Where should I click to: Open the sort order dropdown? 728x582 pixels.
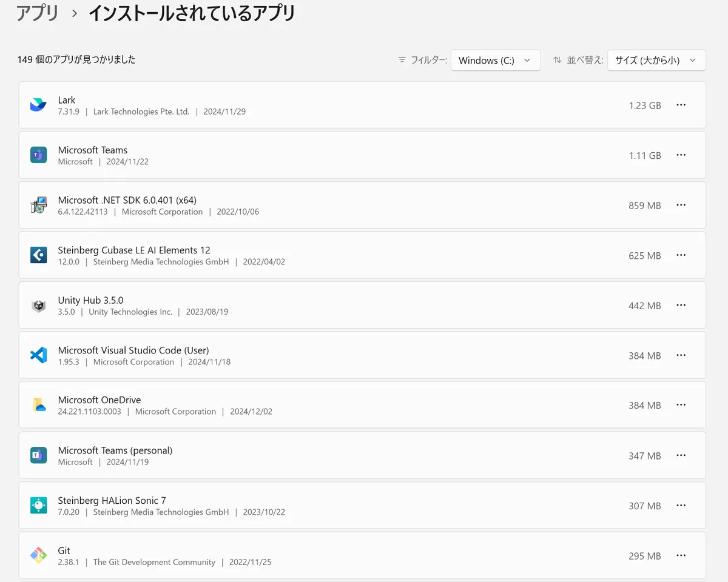pyautogui.click(x=656, y=60)
